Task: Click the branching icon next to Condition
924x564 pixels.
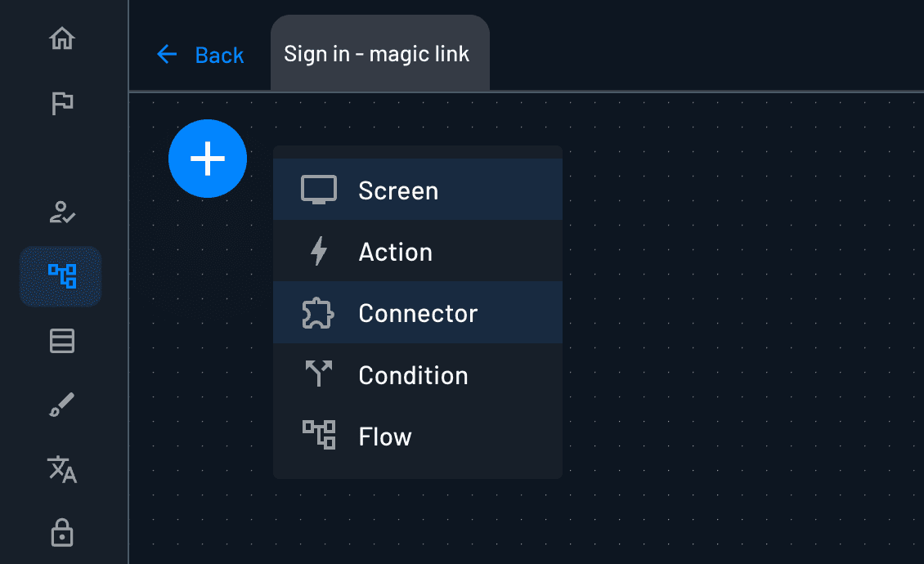Action: [319, 374]
